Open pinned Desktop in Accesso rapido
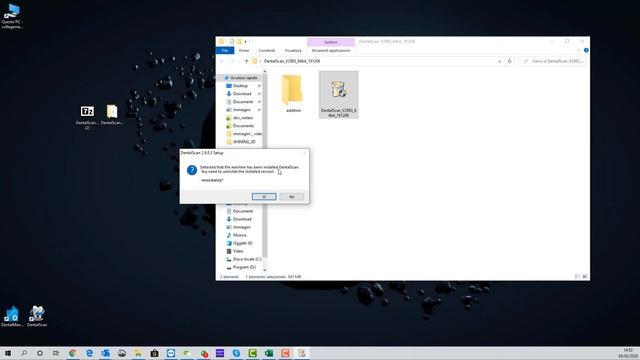Viewport: 640px width, 360px height. coord(240,86)
